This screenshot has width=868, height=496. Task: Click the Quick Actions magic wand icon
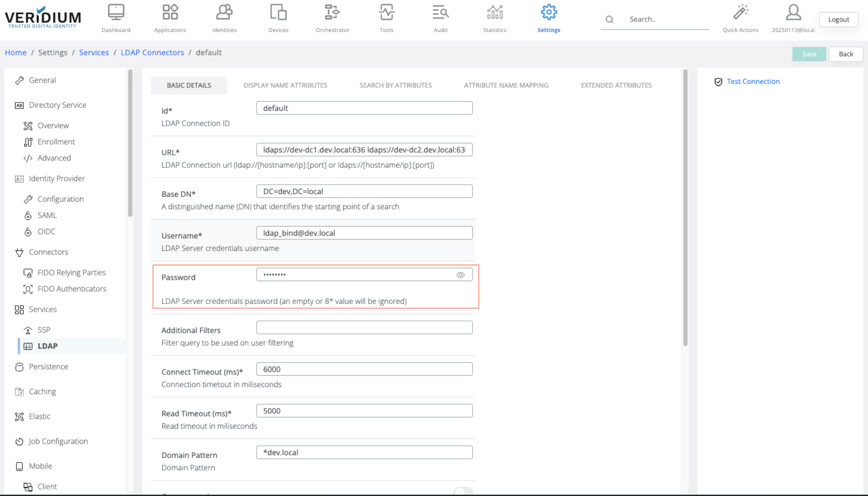[x=740, y=13]
